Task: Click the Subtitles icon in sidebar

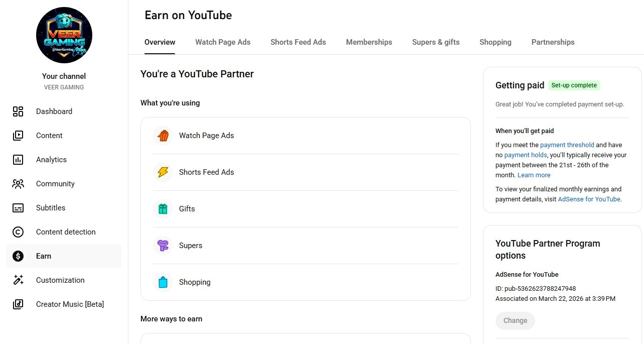Action: pyautogui.click(x=18, y=208)
